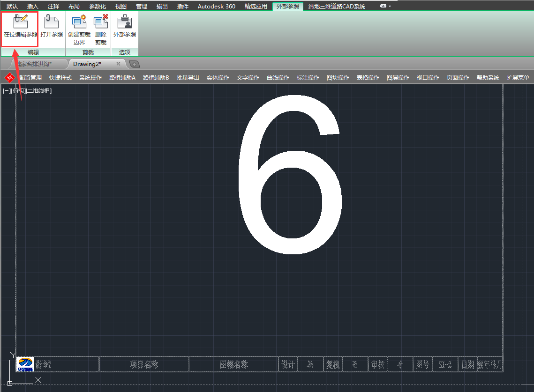Open the 文字操作 menu
This screenshot has width=534, height=392.
click(248, 78)
